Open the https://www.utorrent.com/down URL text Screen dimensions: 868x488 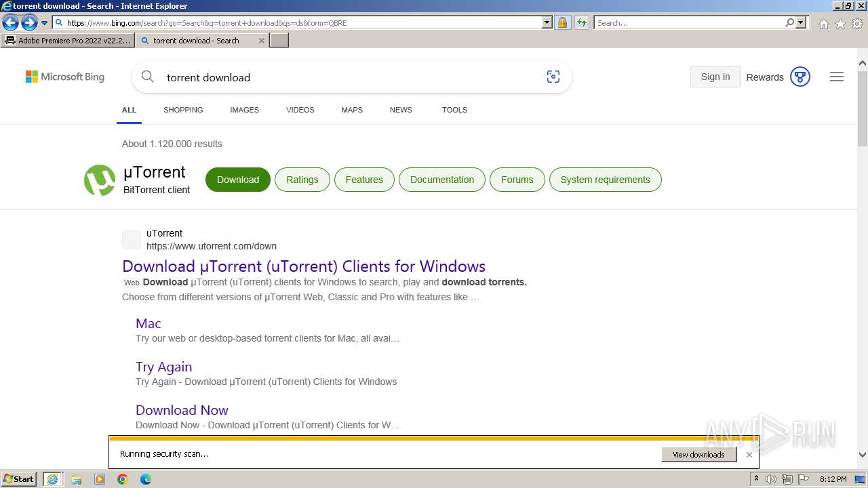[x=212, y=246]
